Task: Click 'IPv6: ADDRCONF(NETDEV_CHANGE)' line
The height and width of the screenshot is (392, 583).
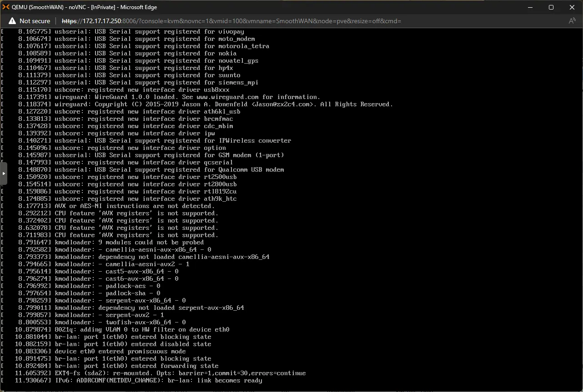Action: [x=131, y=381]
